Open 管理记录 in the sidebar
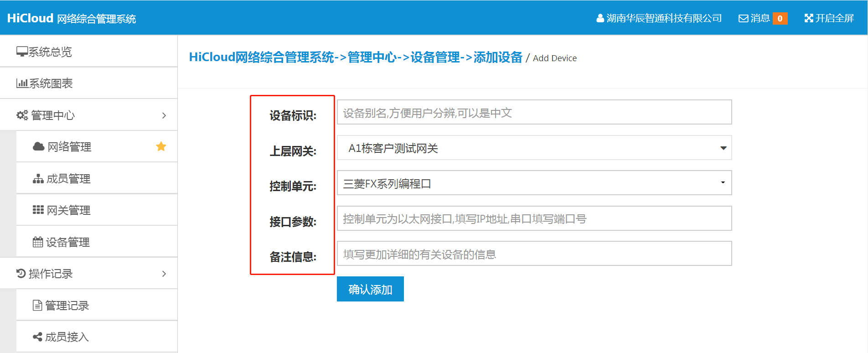This screenshot has height=353, width=868. point(67,306)
